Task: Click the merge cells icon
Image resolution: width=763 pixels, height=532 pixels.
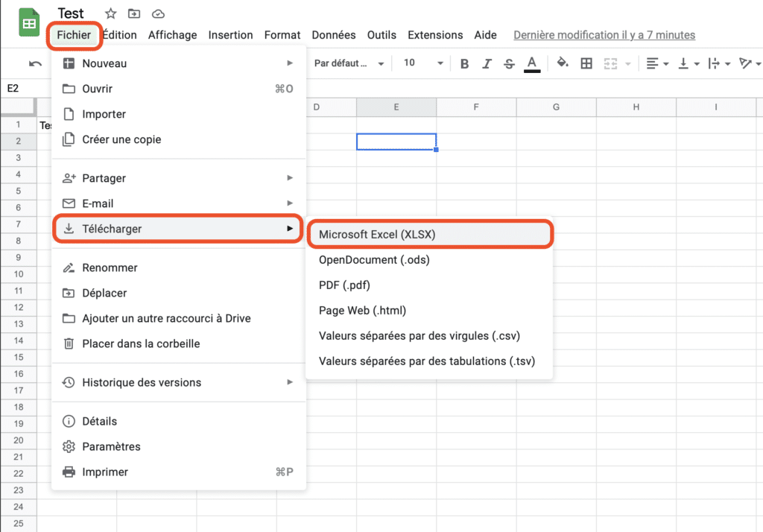Action: [610, 63]
